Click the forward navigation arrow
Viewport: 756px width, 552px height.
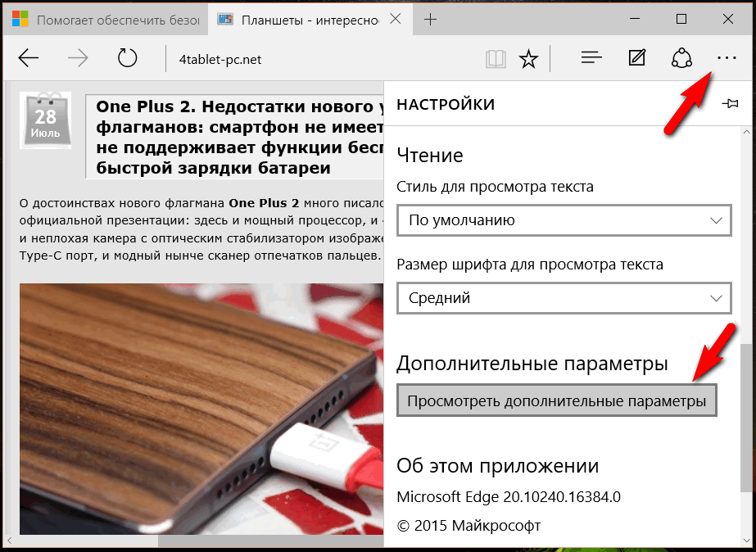(x=78, y=59)
